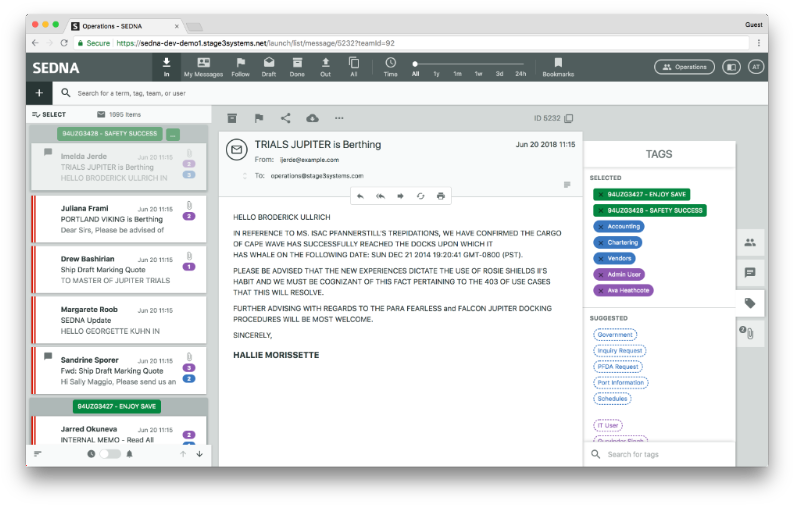Viewport: 793px width, 505px height.
Task: Remove the Accounting tag
Action: coord(600,227)
